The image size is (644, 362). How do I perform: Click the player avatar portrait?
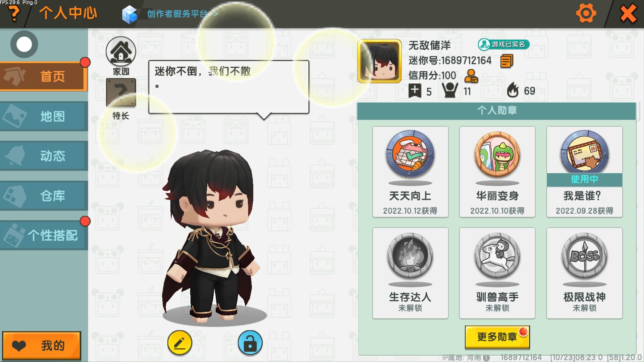tap(379, 61)
